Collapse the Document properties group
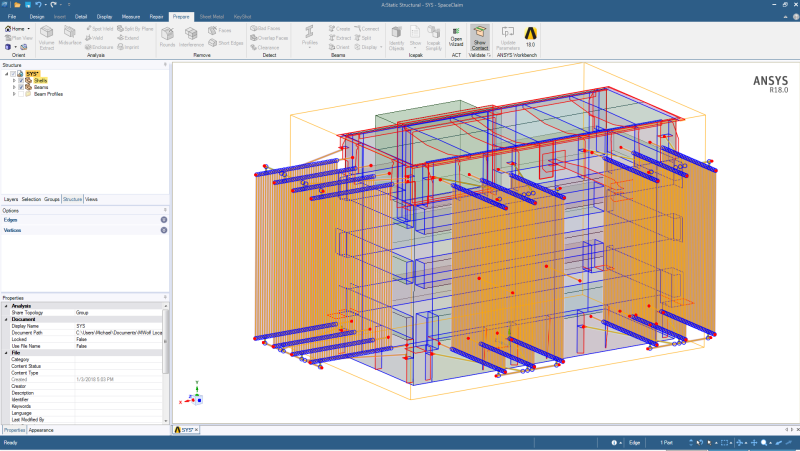Screen dimensions: 800x451 (6, 319)
